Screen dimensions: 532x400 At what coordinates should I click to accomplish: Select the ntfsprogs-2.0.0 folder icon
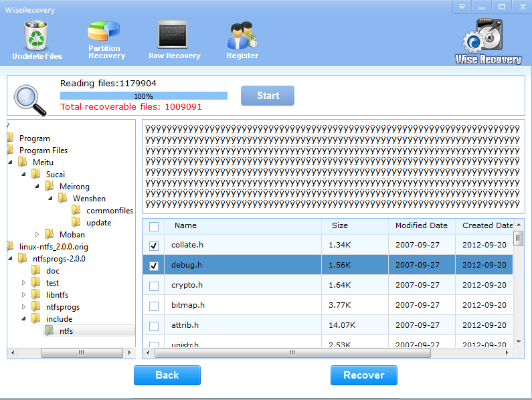pyautogui.click(x=23, y=258)
